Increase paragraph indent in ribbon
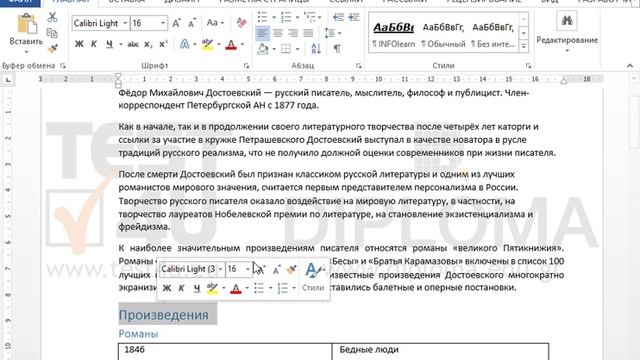This screenshot has width=640, height=360. [x=354, y=17]
